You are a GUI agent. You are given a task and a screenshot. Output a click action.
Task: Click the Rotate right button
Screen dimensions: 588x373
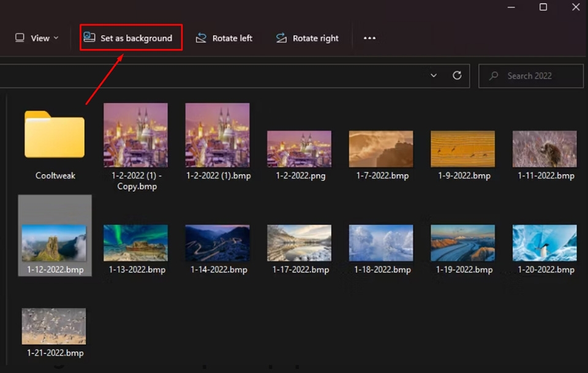(x=307, y=37)
